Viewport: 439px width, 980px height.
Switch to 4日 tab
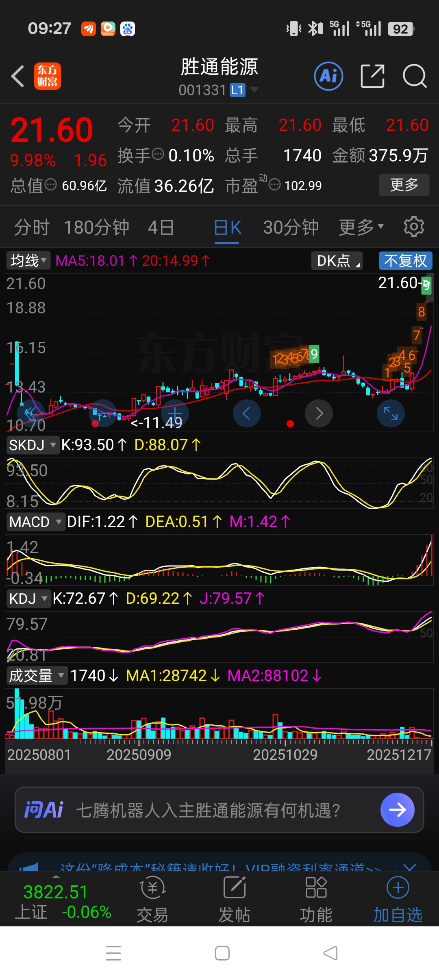[x=161, y=227]
